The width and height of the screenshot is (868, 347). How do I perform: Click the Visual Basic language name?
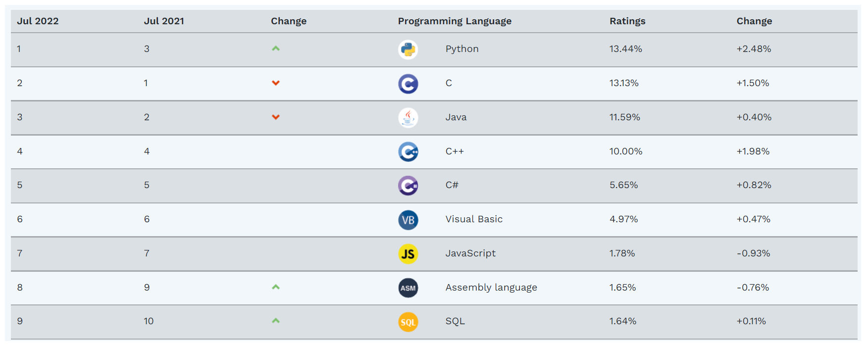pyautogui.click(x=474, y=219)
